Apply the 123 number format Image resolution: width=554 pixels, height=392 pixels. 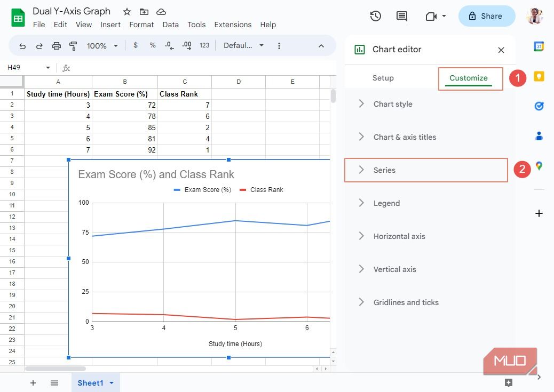click(204, 46)
